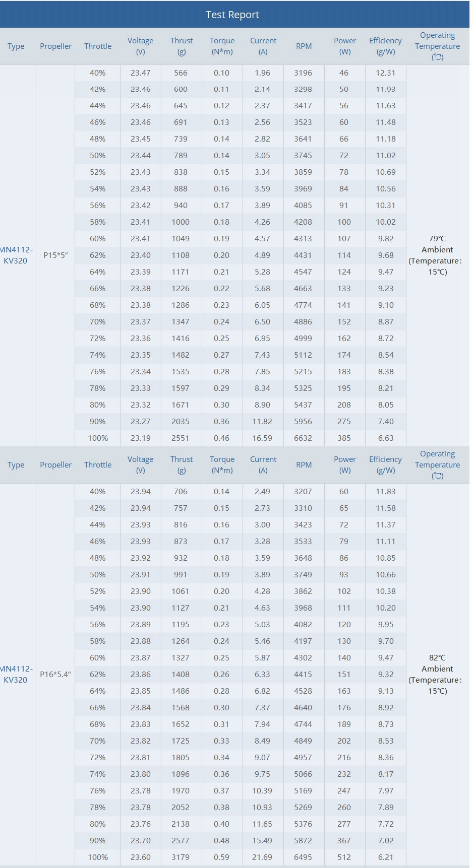Click the Test Report title banner
The image size is (474, 868).
tap(232, 15)
